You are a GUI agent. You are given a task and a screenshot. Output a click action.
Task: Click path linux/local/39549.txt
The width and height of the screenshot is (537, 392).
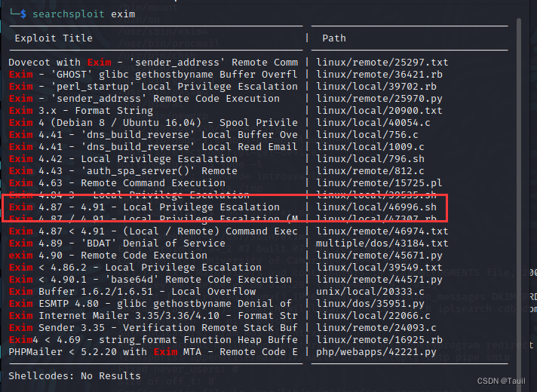379,268
